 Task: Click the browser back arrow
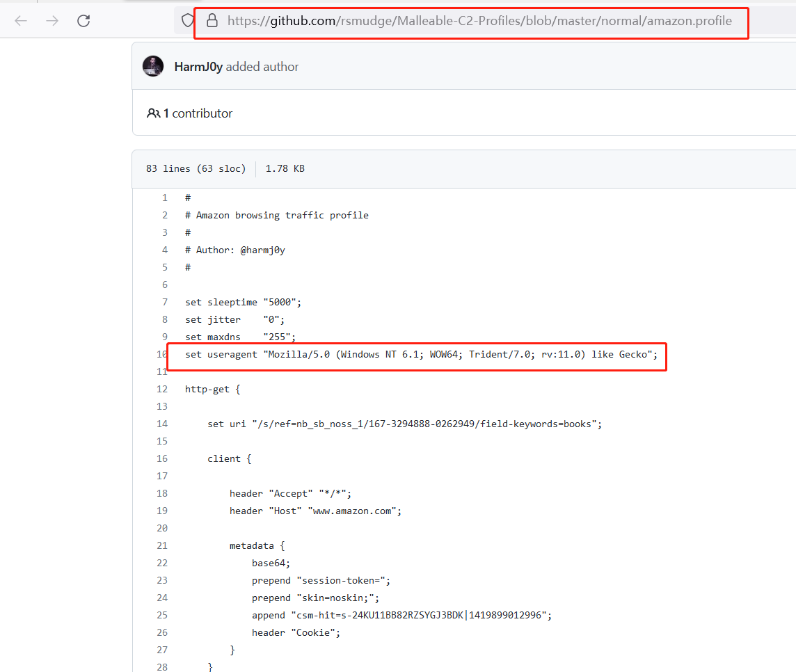[21, 21]
